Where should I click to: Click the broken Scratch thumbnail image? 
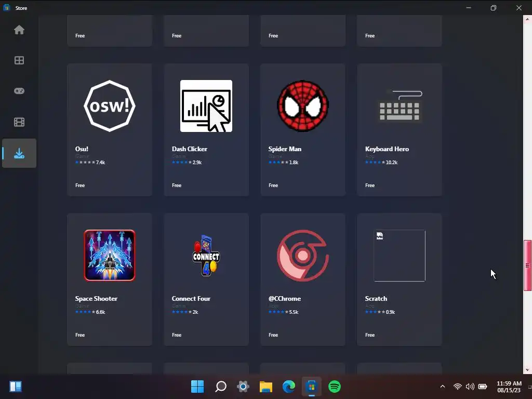tap(400, 256)
